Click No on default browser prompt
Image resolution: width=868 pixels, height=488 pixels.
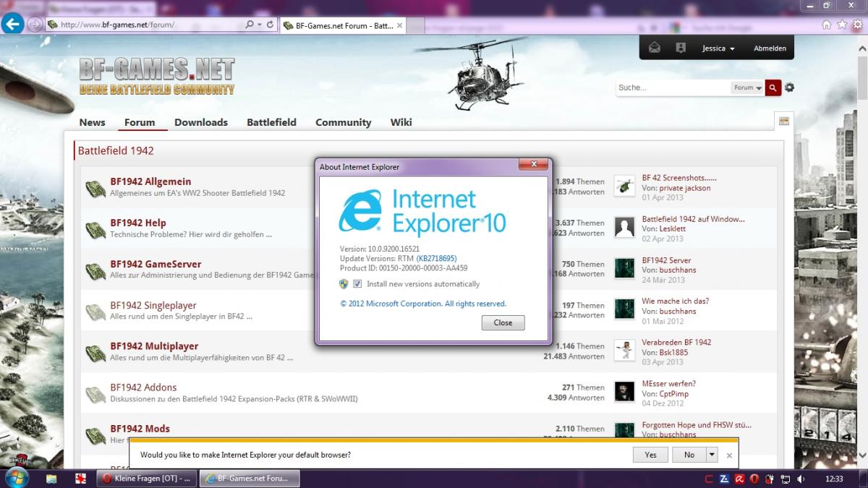coord(689,455)
